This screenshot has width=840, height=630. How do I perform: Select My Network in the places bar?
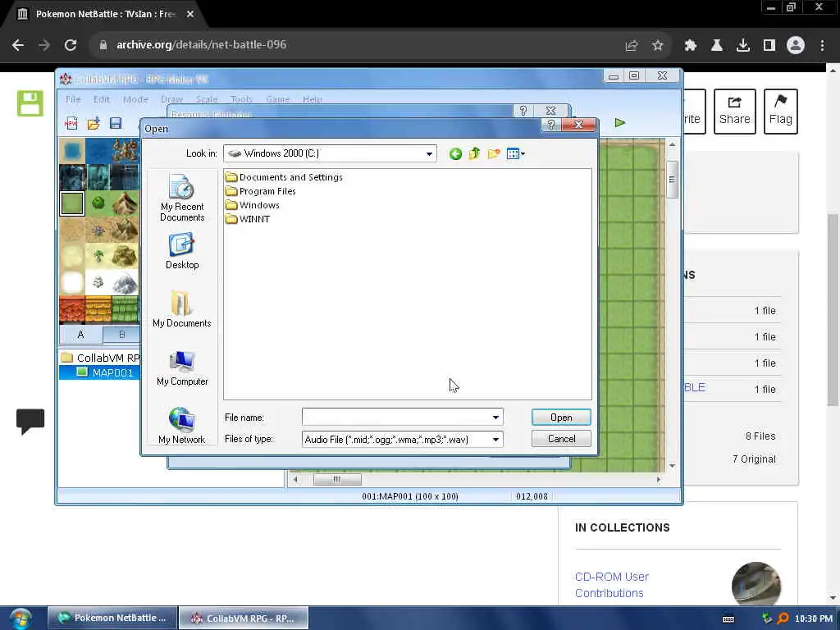click(182, 426)
